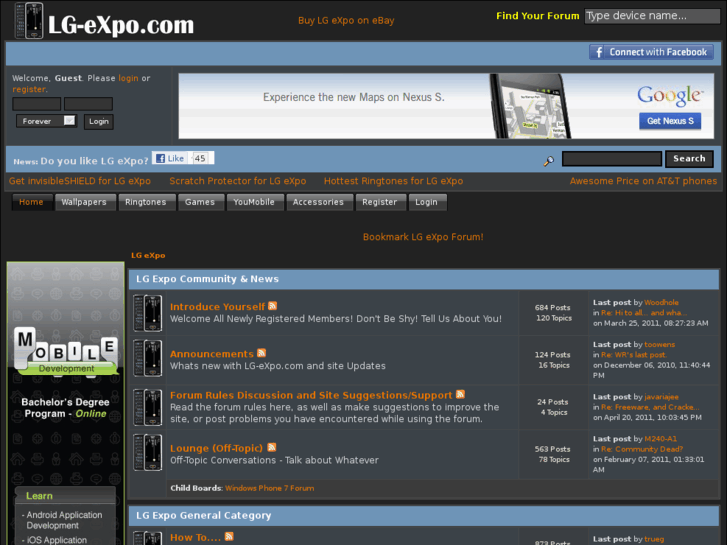Open Hottest Ringtones for LG eXpo link
This screenshot has height=545, width=727.
point(394,181)
